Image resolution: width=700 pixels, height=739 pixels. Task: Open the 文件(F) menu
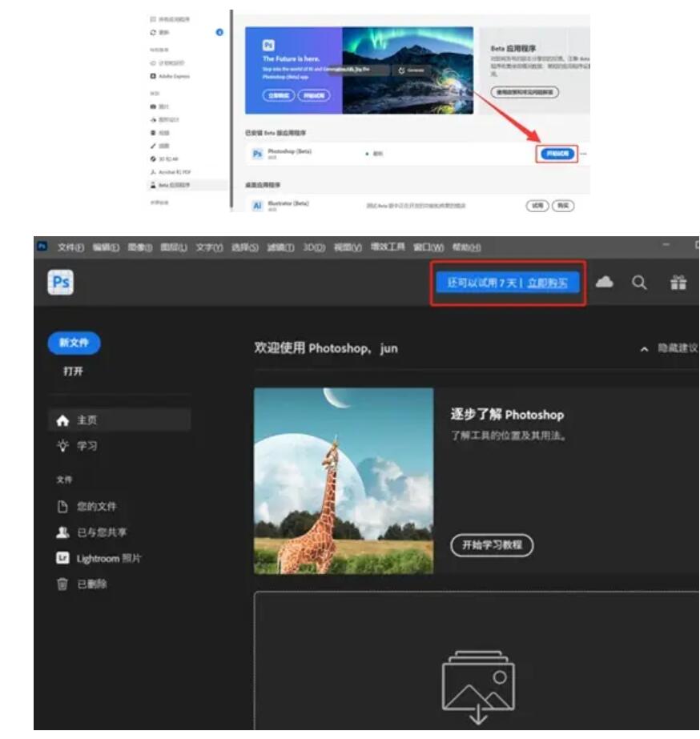pos(70,247)
